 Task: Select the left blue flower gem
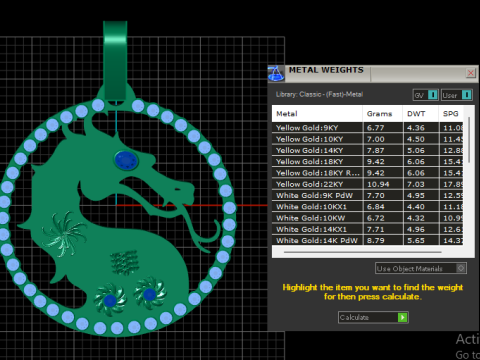coord(110,300)
